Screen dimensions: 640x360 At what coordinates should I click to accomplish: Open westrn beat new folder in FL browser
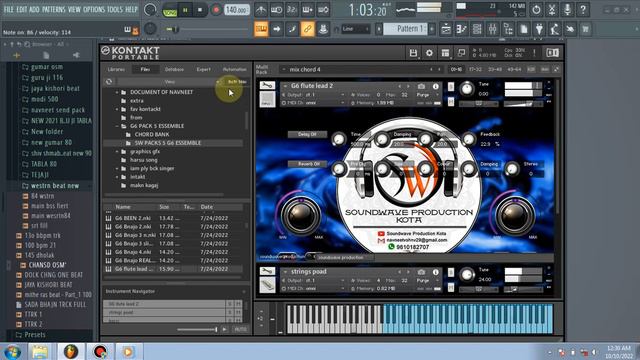point(54,186)
